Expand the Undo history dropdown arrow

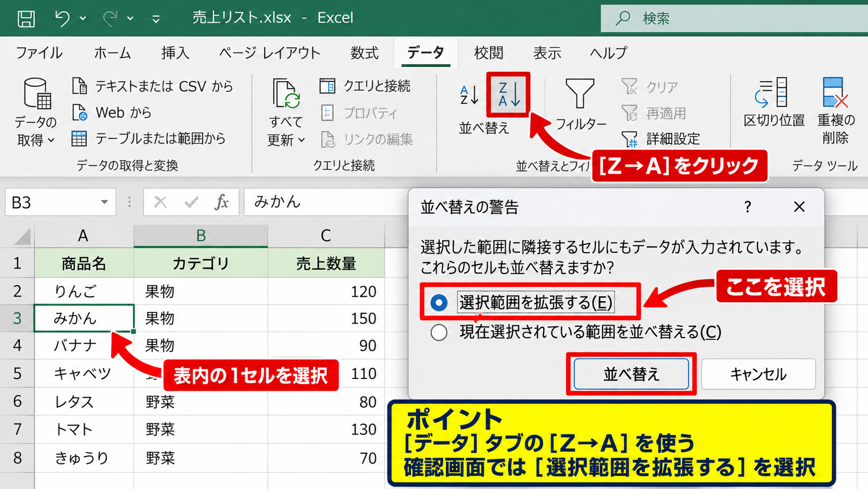(83, 19)
